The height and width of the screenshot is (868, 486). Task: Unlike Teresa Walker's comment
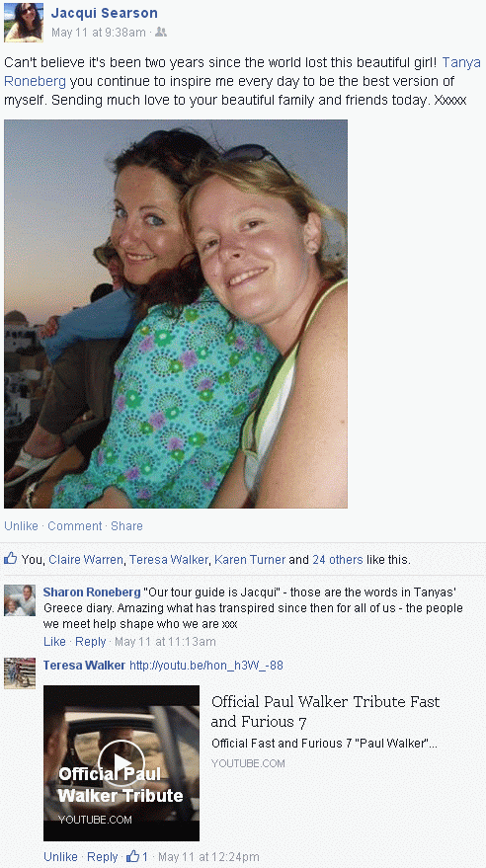60,857
